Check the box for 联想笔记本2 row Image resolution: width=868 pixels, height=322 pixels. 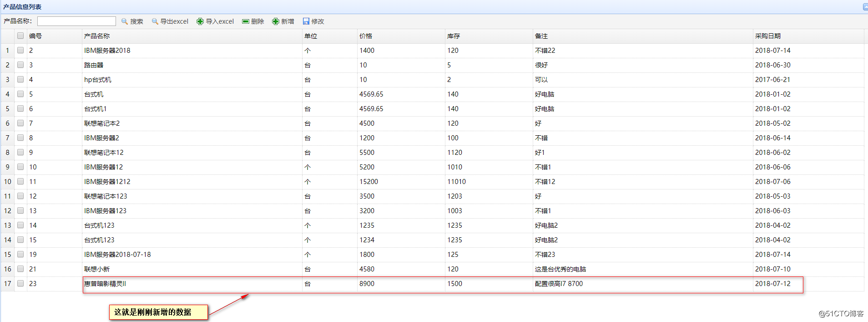[20, 123]
